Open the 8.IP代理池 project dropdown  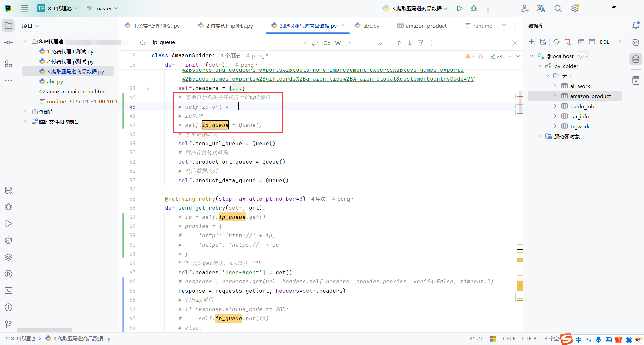(58, 8)
